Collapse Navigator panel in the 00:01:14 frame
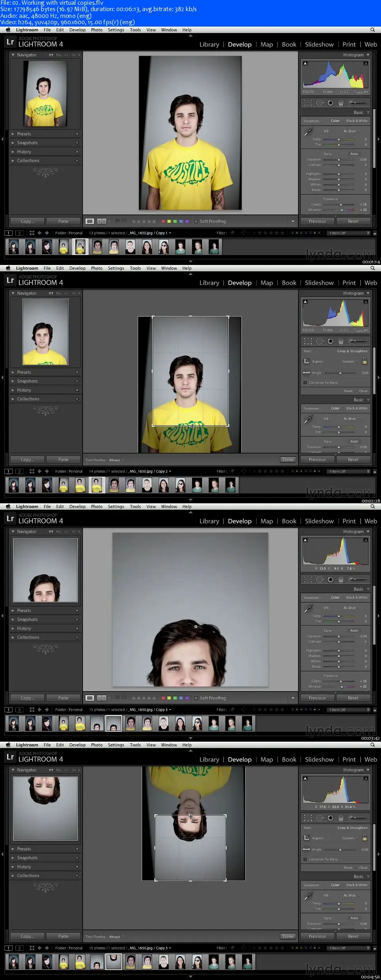The width and height of the screenshot is (381, 980). point(13,55)
